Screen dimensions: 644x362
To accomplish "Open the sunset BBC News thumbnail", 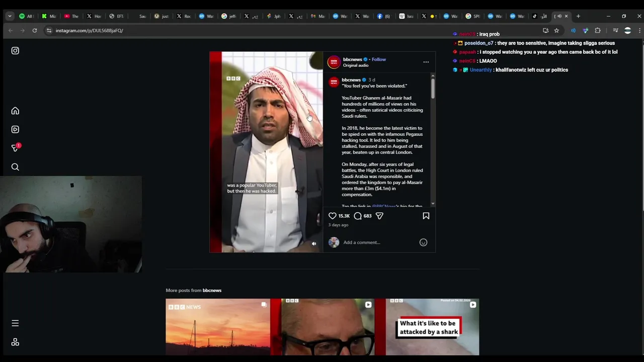I will pyautogui.click(x=218, y=327).
